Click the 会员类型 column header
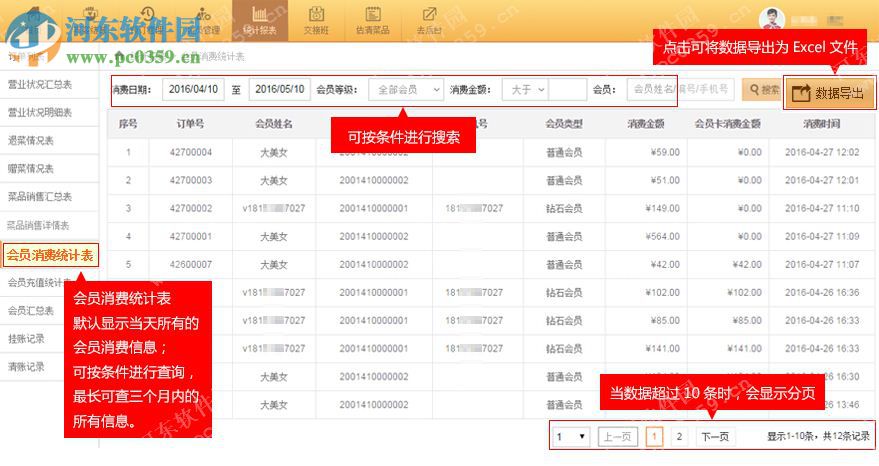Viewport: 879px width, 466px height. tap(564, 124)
